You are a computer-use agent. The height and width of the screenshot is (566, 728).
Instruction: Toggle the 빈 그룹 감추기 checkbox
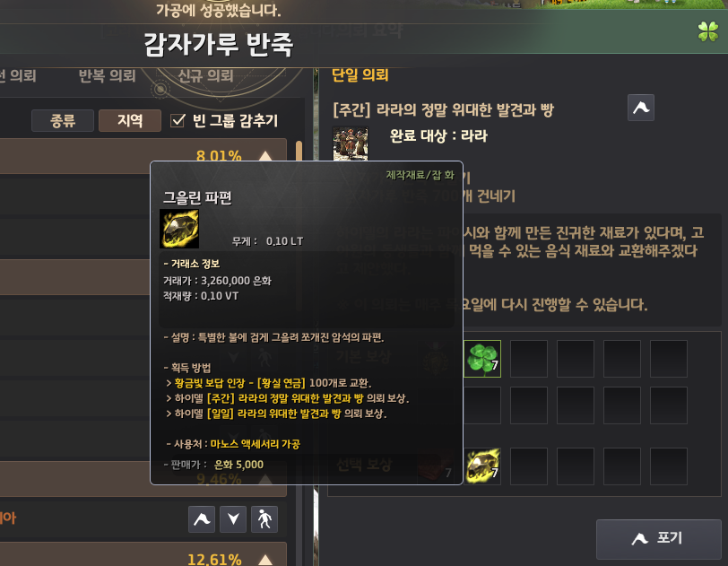178,120
